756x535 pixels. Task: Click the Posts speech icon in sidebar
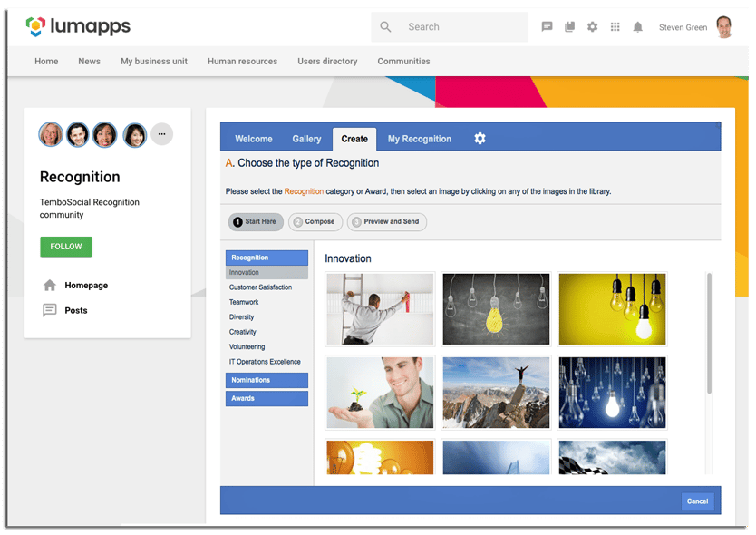(x=50, y=310)
